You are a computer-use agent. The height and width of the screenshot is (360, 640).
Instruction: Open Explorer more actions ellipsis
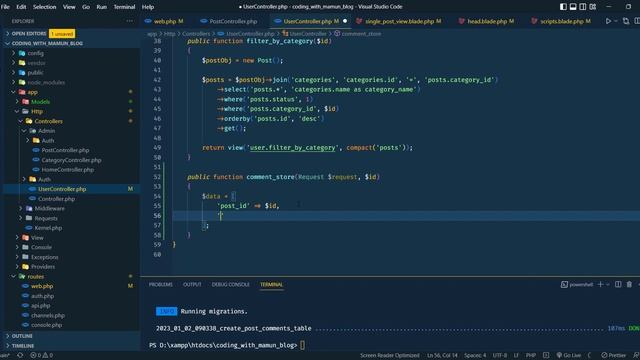click(x=129, y=21)
